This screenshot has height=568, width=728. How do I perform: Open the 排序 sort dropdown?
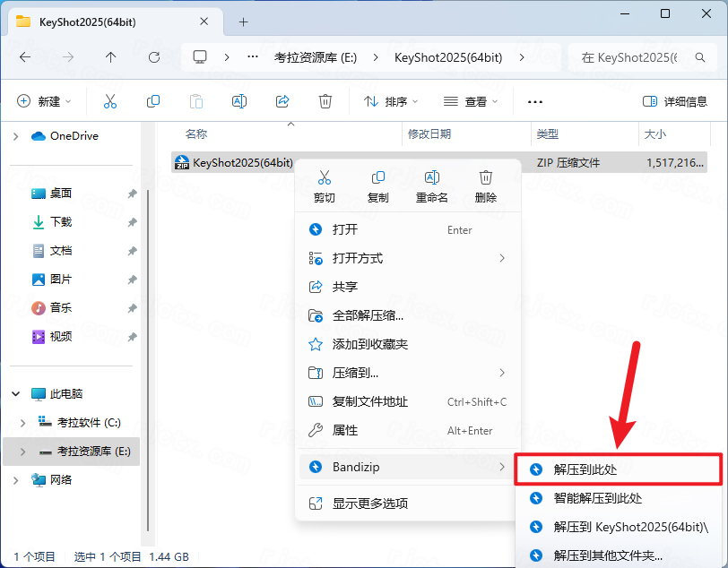coord(389,100)
